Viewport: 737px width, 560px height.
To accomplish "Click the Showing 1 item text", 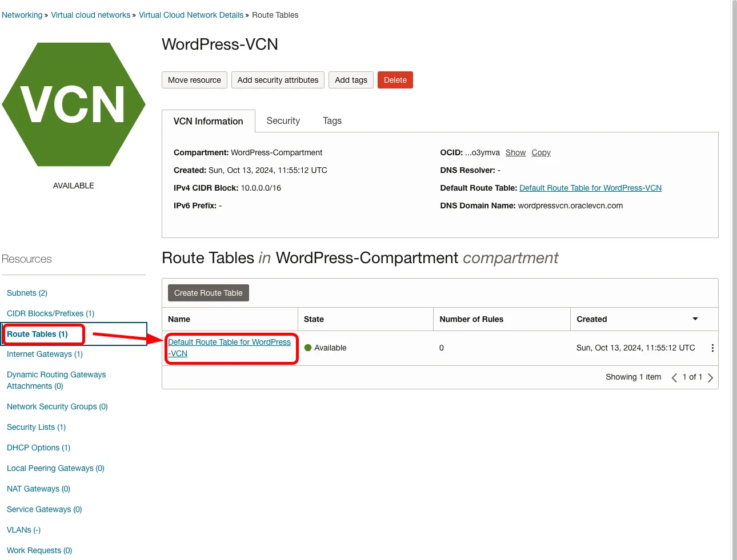I will [633, 377].
